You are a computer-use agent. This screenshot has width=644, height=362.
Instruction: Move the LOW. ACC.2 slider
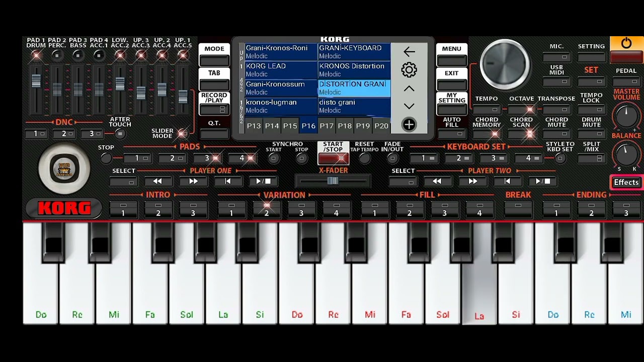[x=120, y=83]
